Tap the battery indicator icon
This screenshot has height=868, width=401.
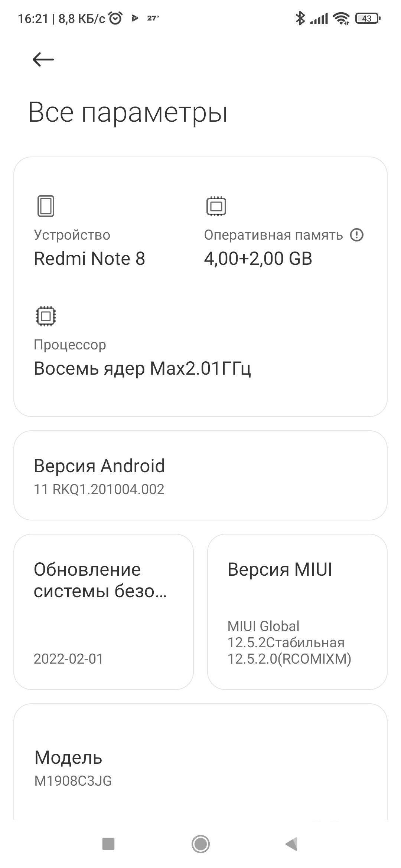tap(368, 18)
